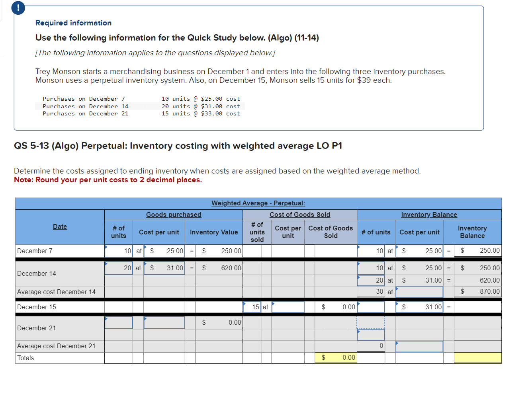This screenshot has height=398, width=532.
Task: Edit December 15 units sold field
Action: (252, 307)
